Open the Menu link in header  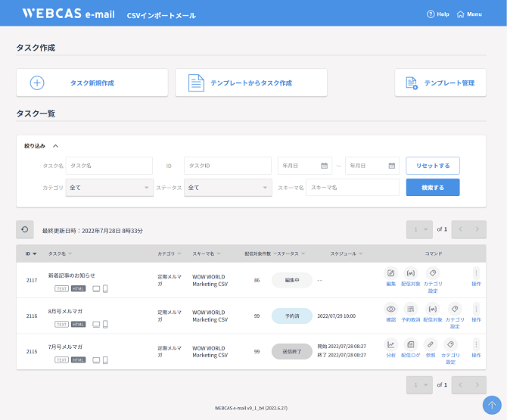[470, 14]
